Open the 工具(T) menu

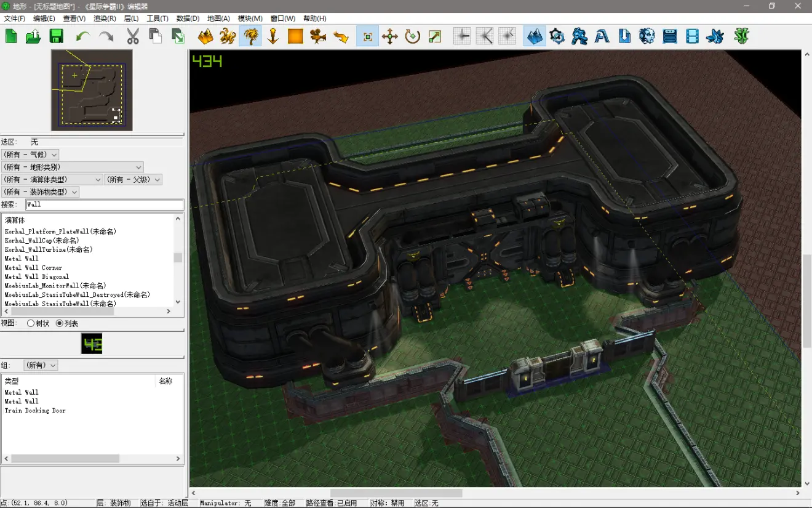pyautogui.click(x=157, y=18)
